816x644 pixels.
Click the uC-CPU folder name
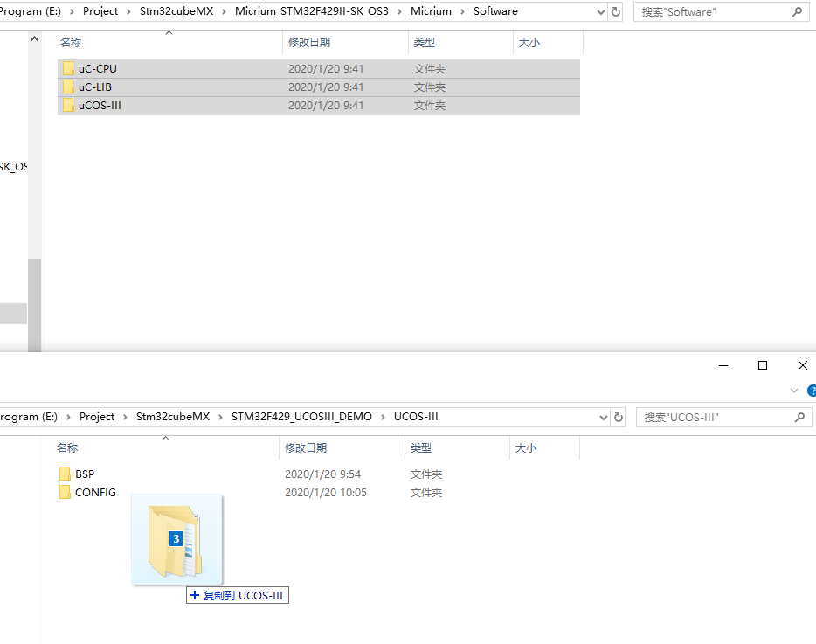(98, 69)
